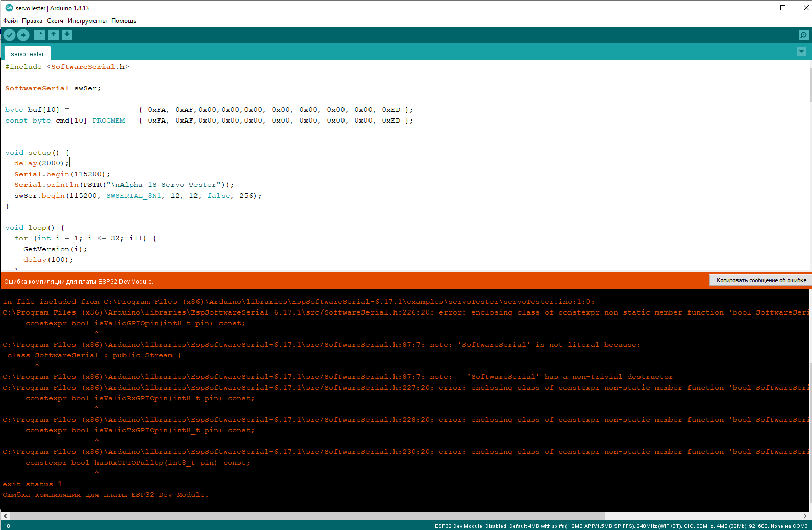Image resolution: width=812 pixels, height=530 pixels.
Task: Open the Файл menu
Action: (10, 21)
